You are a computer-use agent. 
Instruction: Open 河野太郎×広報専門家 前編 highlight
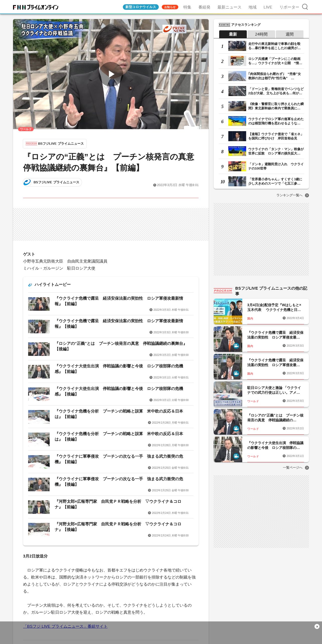pyautogui.click(x=111, y=507)
